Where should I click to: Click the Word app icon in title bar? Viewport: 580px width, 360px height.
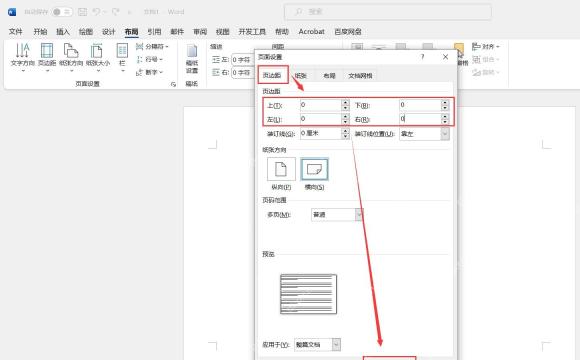(x=12, y=12)
